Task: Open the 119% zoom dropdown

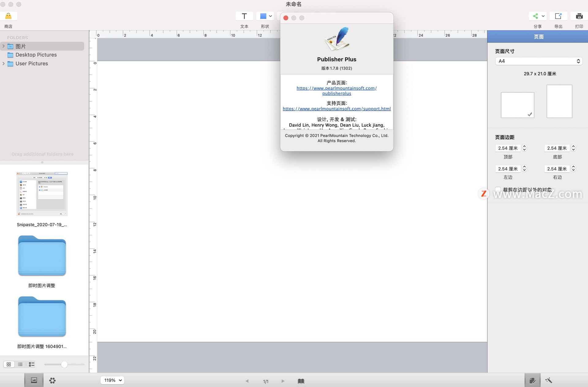Action: tap(112, 380)
